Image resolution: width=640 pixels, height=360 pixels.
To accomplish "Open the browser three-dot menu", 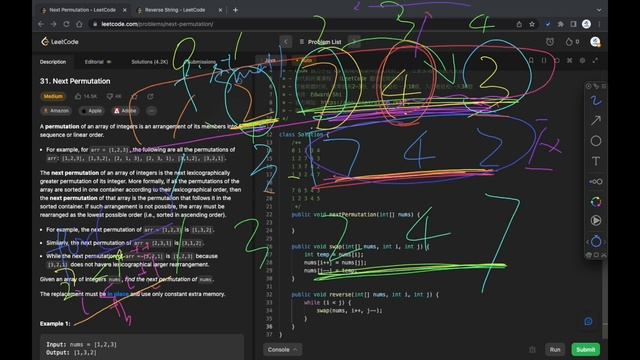I will pyautogui.click(x=599, y=24).
